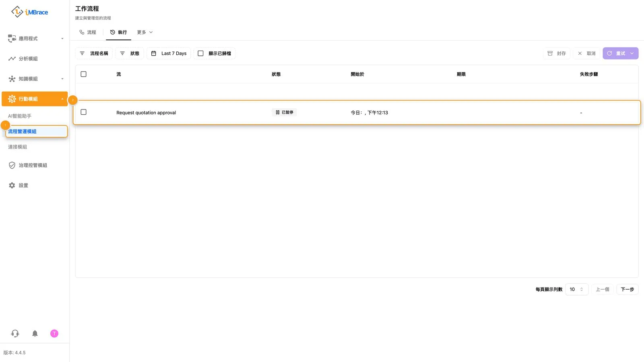Screen dimensions: 644x362
Task: Open 分析模組 in the sidebar
Action: tap(35, 59)
